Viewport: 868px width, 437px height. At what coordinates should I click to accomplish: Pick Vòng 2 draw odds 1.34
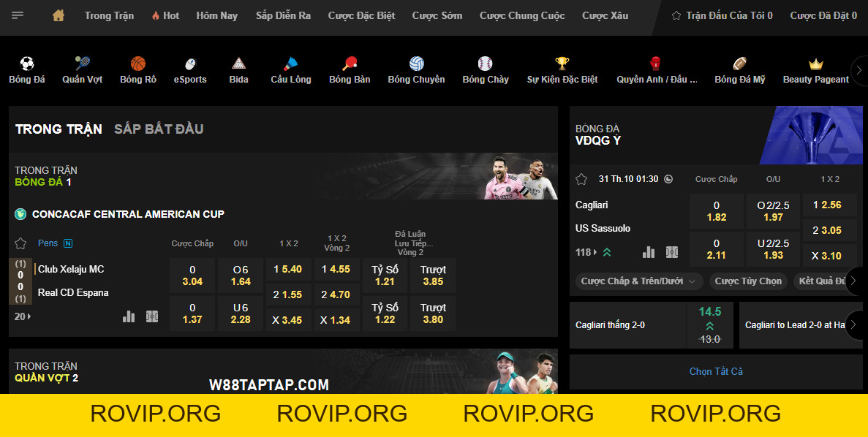[336, 320]
